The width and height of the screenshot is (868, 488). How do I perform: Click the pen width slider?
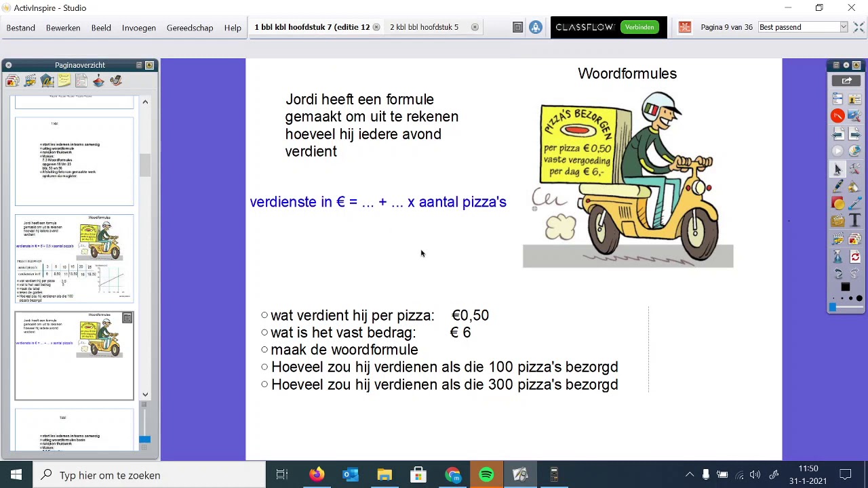(x=846, y=308)
